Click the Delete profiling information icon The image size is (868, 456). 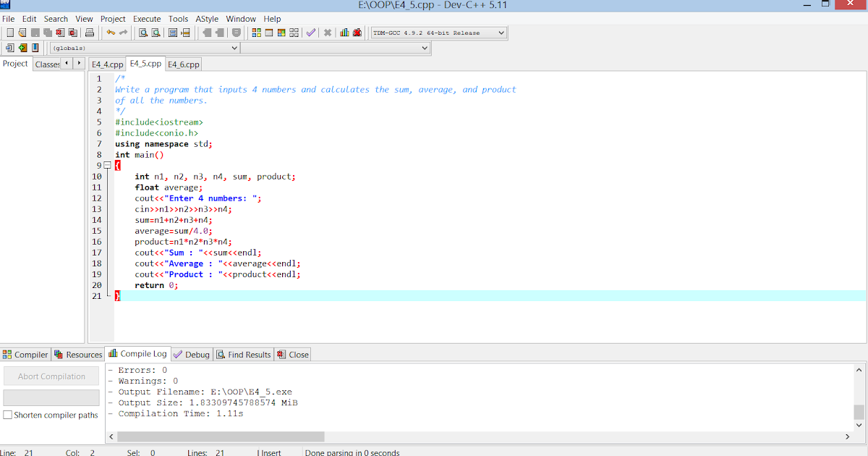pyautogui.click(x=357, y=33)
